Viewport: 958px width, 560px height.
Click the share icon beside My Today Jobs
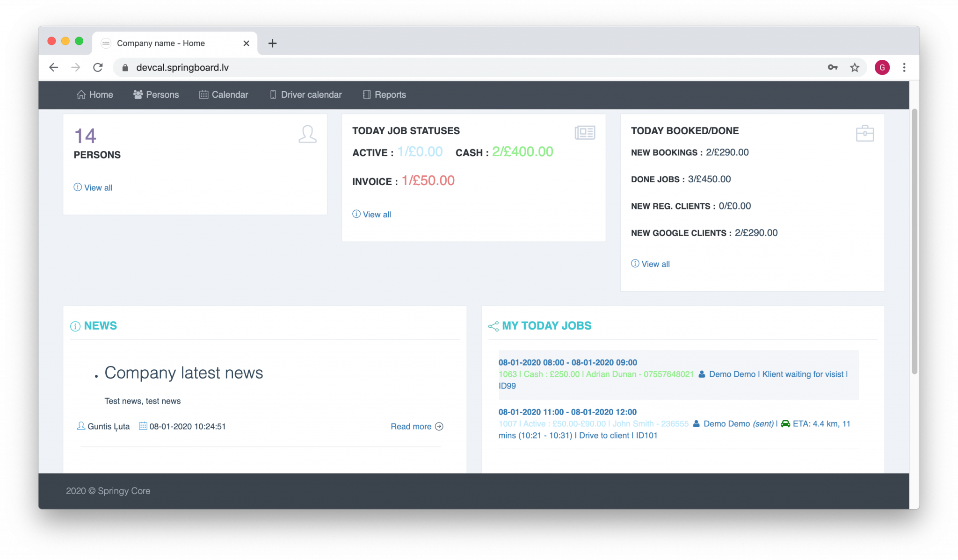point(493,326)
